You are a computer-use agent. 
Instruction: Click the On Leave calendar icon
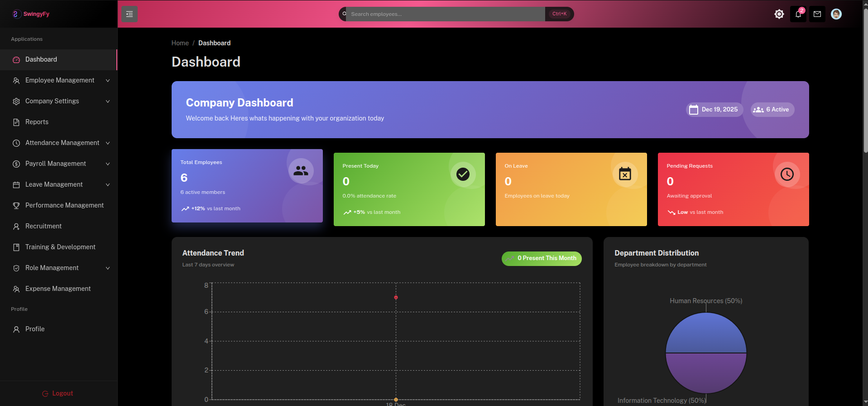tap(625, 174)
